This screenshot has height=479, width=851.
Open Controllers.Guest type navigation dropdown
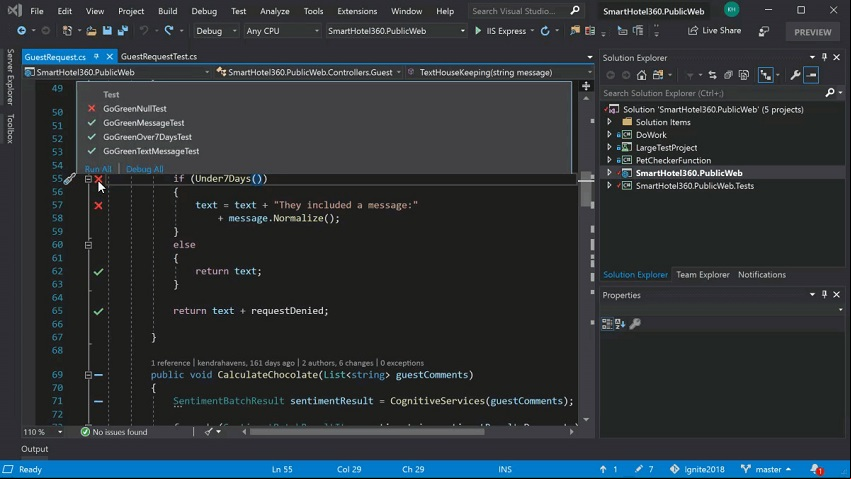pos(308,72)
